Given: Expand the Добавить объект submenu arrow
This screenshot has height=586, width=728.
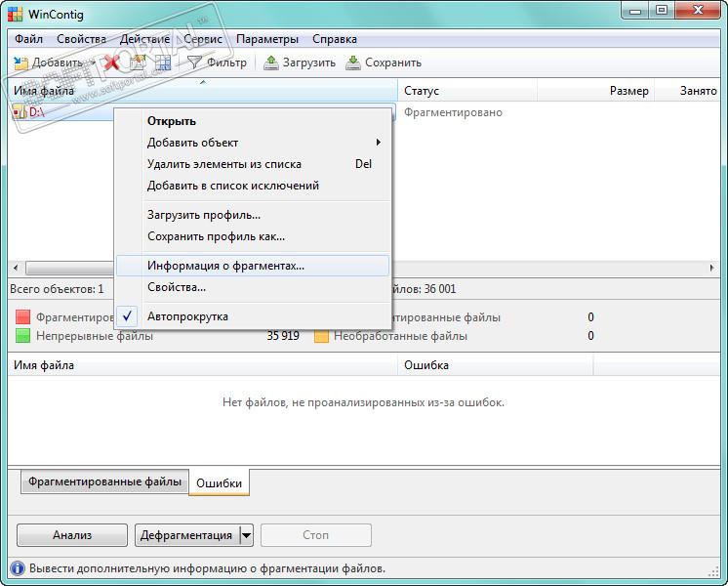Looking at the screenshot, I should point(379,143).
